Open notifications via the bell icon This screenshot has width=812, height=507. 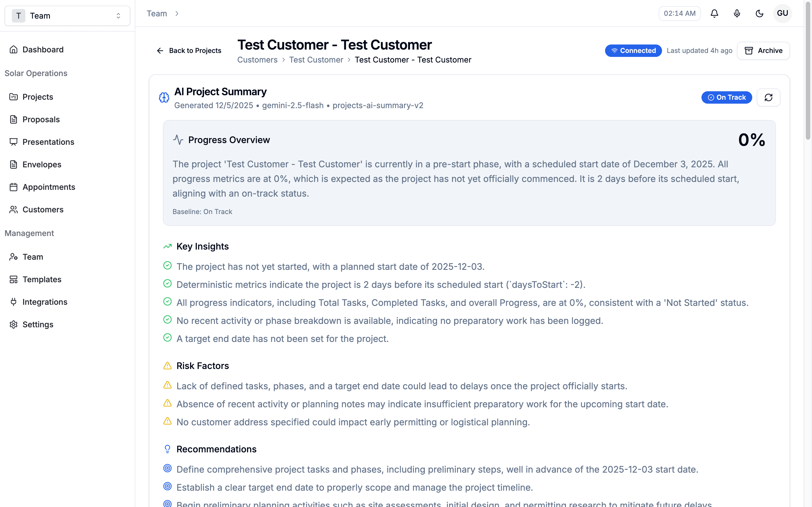714,14
